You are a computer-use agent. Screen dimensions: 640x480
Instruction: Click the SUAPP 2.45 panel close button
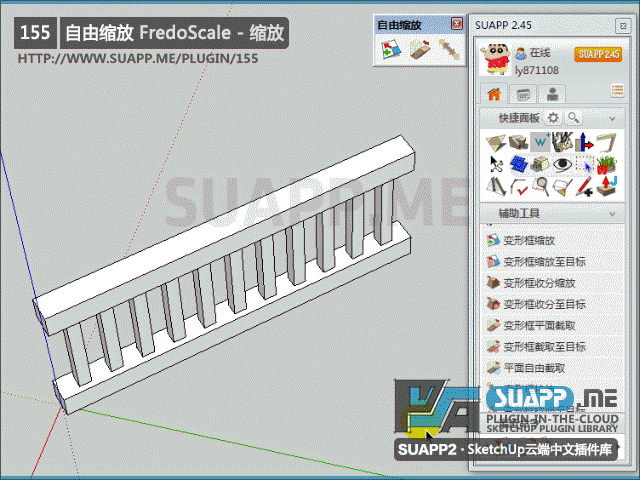(x=623, y=26)
